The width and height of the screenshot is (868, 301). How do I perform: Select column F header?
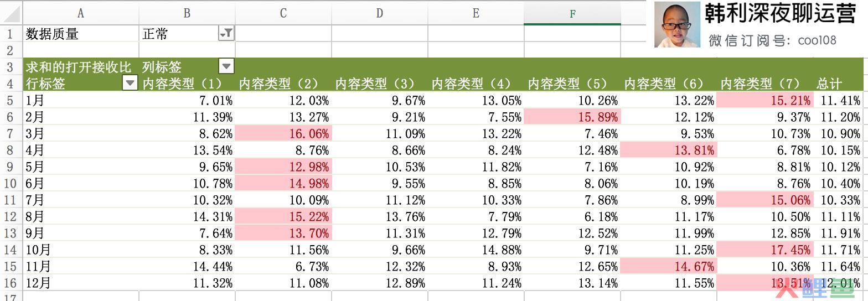[x=572, y=13]
